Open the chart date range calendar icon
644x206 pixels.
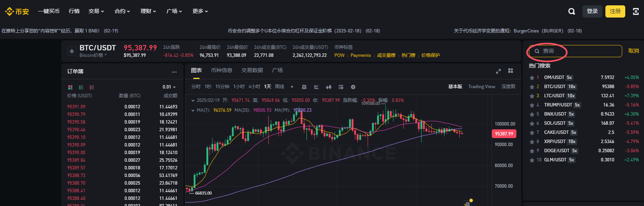click(x=304, y=87)
